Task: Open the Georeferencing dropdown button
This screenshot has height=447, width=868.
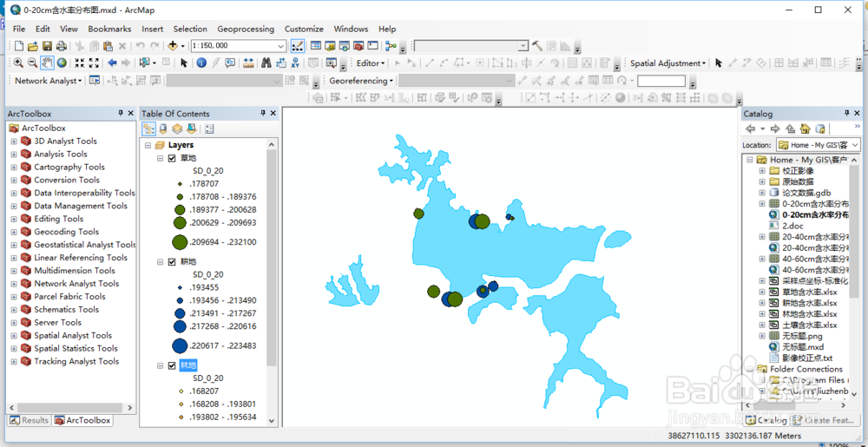Action: (361, 81)
